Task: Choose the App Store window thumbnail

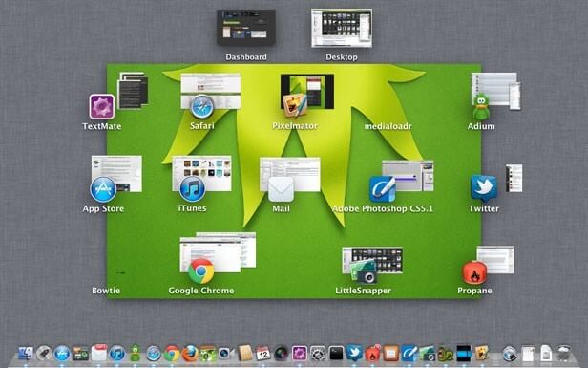Action: pyautogui.click(x=116, y=174)
